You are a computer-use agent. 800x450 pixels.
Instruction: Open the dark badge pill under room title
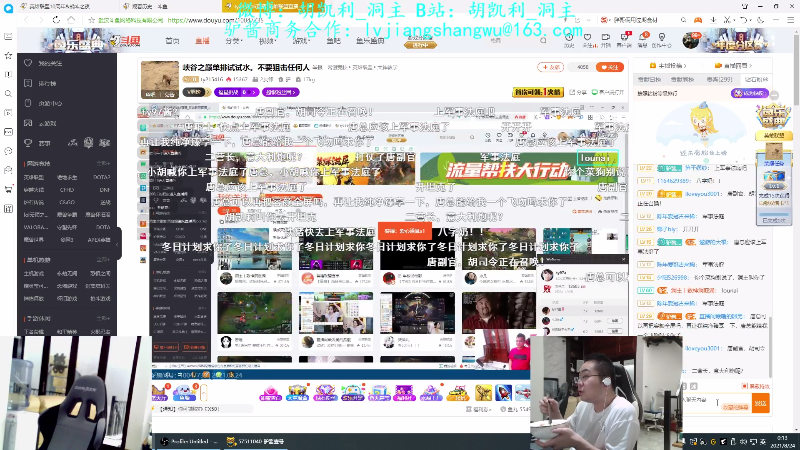pos(196,92)
